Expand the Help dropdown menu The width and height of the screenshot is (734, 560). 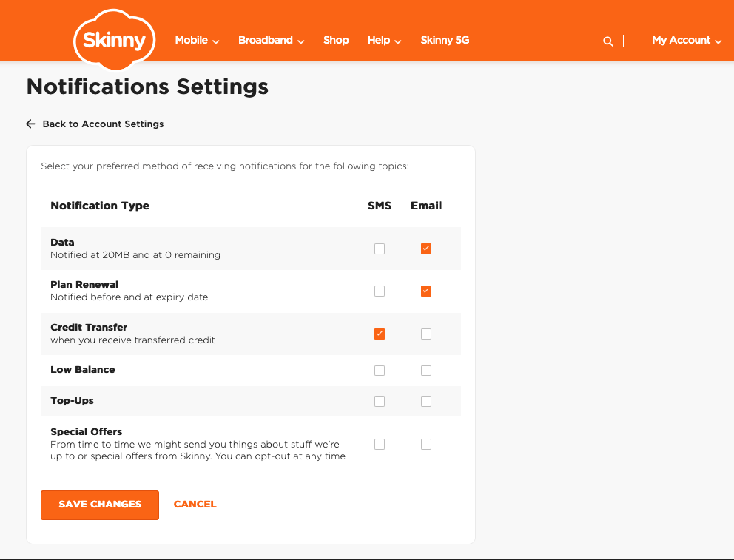pyautogui.click(x=384, y=41)
